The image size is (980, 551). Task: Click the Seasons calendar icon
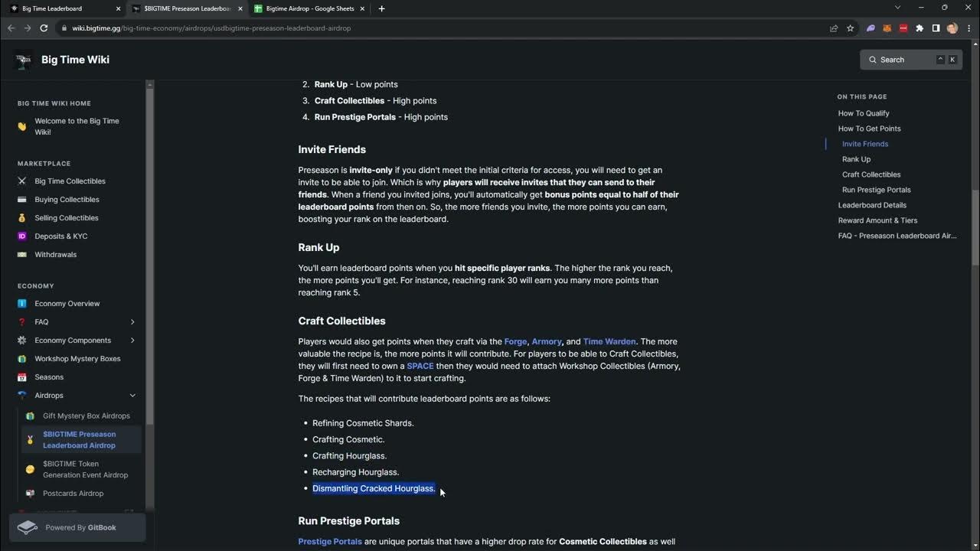point(22,377)
